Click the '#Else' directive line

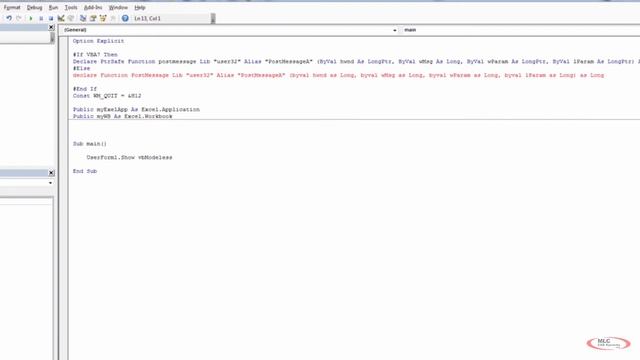pos(82,69)
